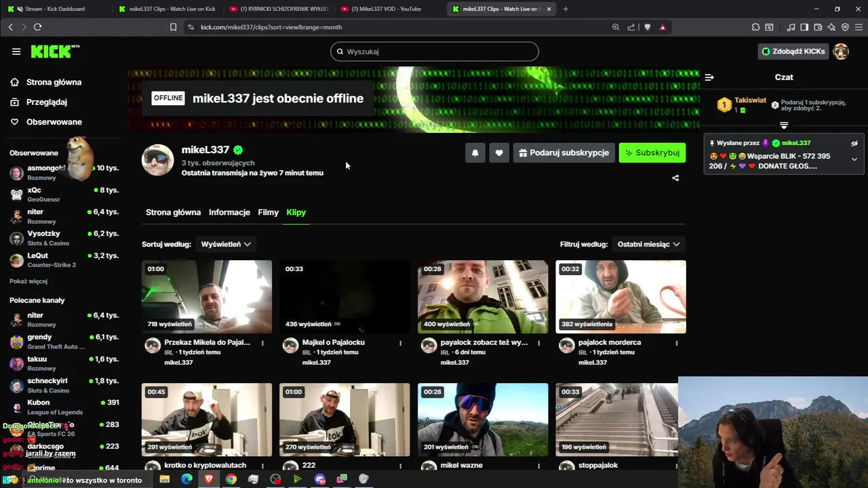Open Google Chrome from taskbar
The width and height of the screenshot is (868, 488).
231,479
